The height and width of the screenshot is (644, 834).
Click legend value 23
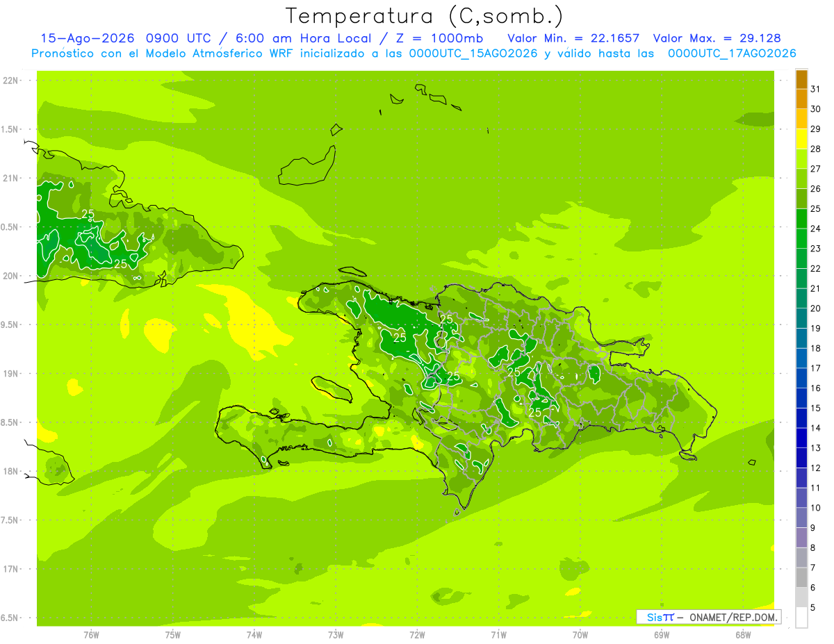point(815,249)
